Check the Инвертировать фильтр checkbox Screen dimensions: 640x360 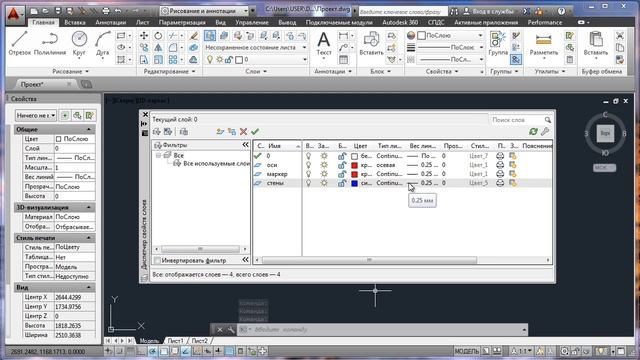[157, 260]
